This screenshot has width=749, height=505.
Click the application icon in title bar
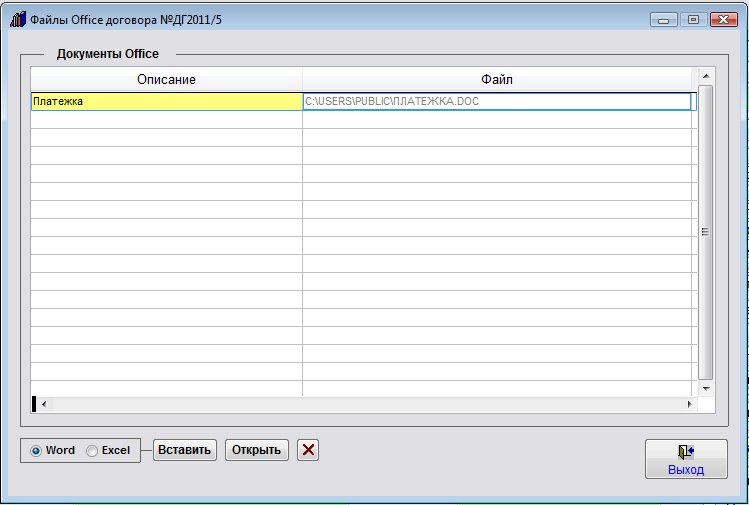coord(18,20)
